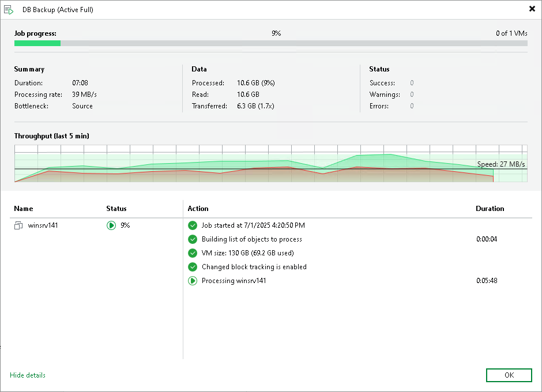Click the throughput graph peak area
Image resolution: width=542 pixels, height=392 pixels.
click(x=390, y=160)
